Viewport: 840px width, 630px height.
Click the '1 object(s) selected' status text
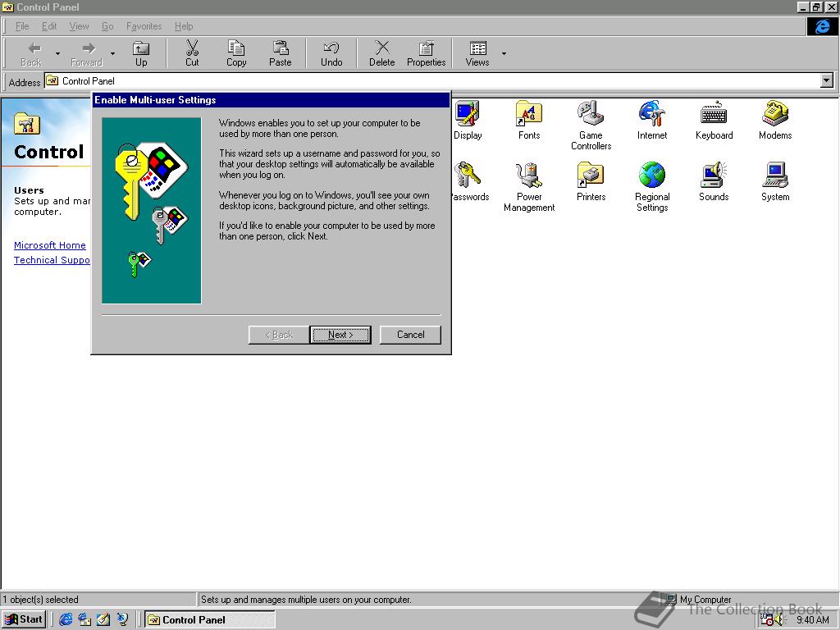coord(41,600)
